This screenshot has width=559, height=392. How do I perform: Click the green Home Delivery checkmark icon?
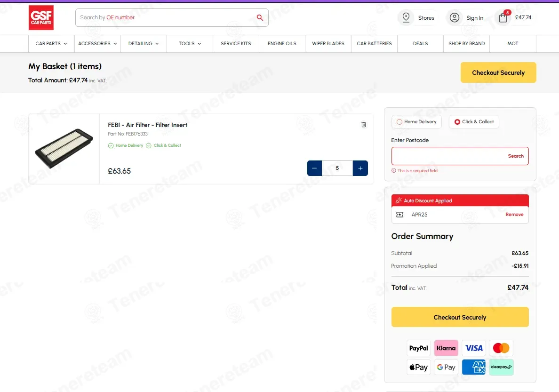click(x=111, y=145)
